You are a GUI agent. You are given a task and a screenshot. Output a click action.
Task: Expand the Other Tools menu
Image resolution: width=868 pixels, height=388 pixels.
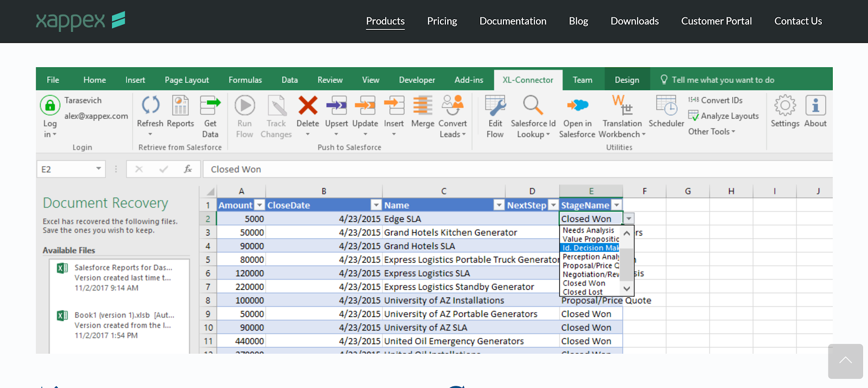pos(711,132)
